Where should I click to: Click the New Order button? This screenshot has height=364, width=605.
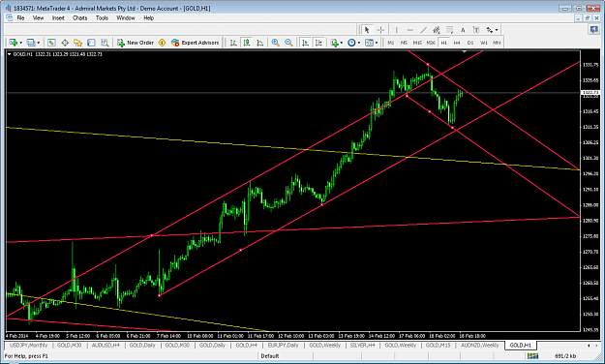point(136,43)
